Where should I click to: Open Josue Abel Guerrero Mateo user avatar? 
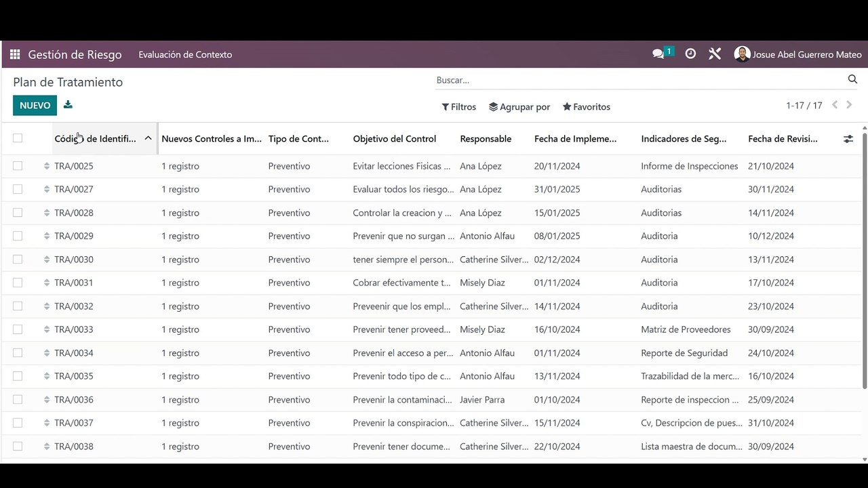(742, 54)
